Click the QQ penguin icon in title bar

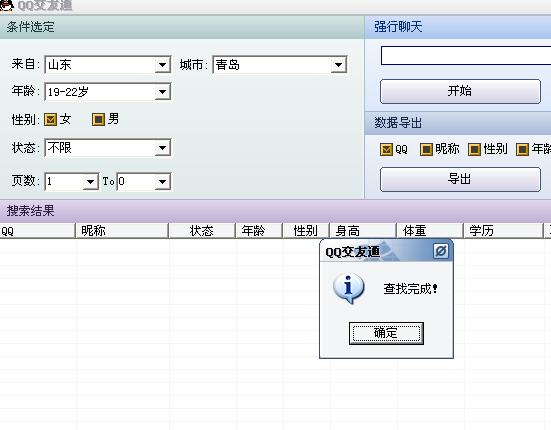(x=6, y=5)
